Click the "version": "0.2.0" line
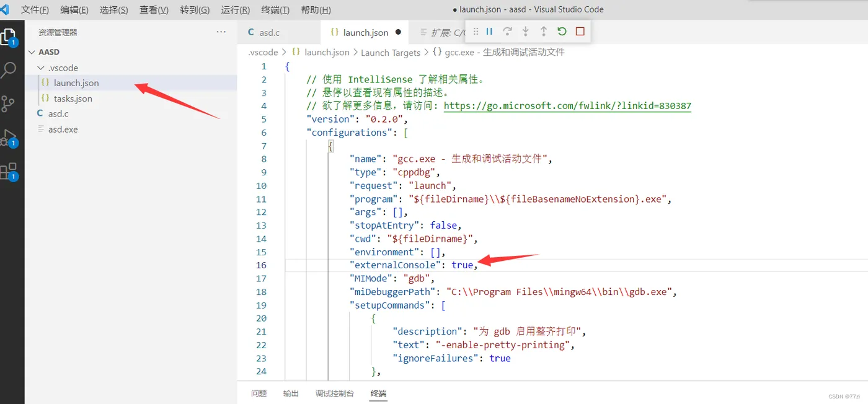Image resolution: width=868 pixels, height=404 pixels. click(358, 119)
